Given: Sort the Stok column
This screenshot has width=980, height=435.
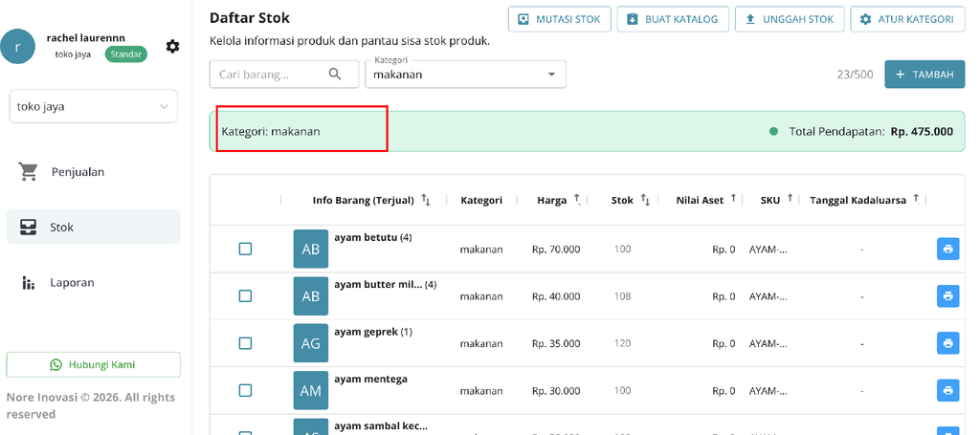Looking at the screenshot, I should (x=645, y=200).
